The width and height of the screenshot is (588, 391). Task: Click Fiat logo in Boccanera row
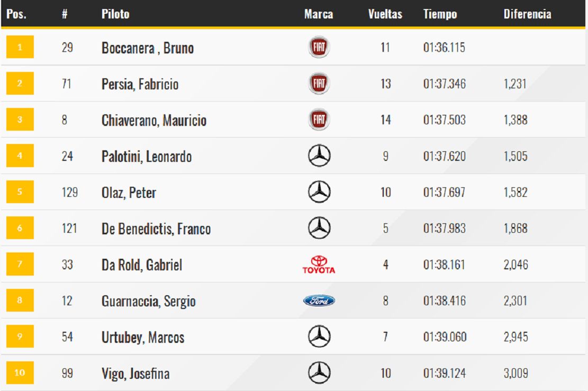(x=319, y=47)
